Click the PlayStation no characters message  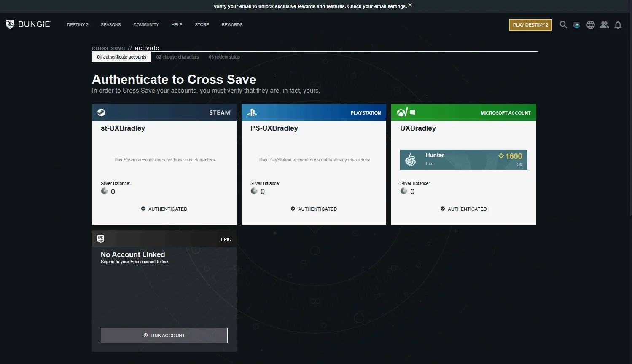coord(314,160)
